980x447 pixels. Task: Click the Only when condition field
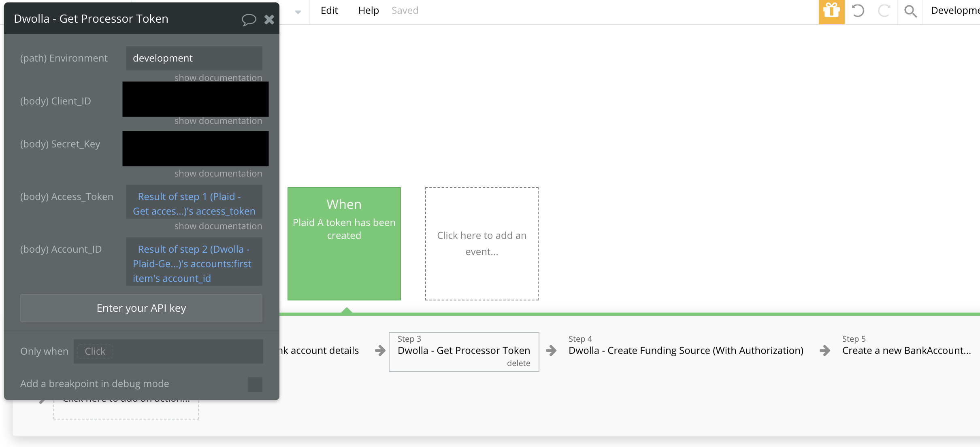168,351
